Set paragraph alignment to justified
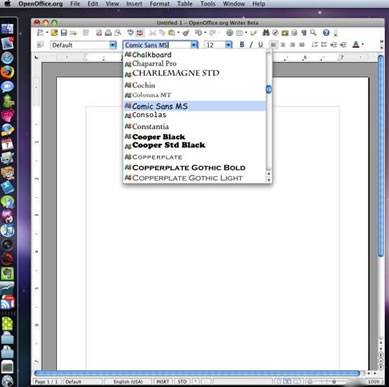 (302, 45)
